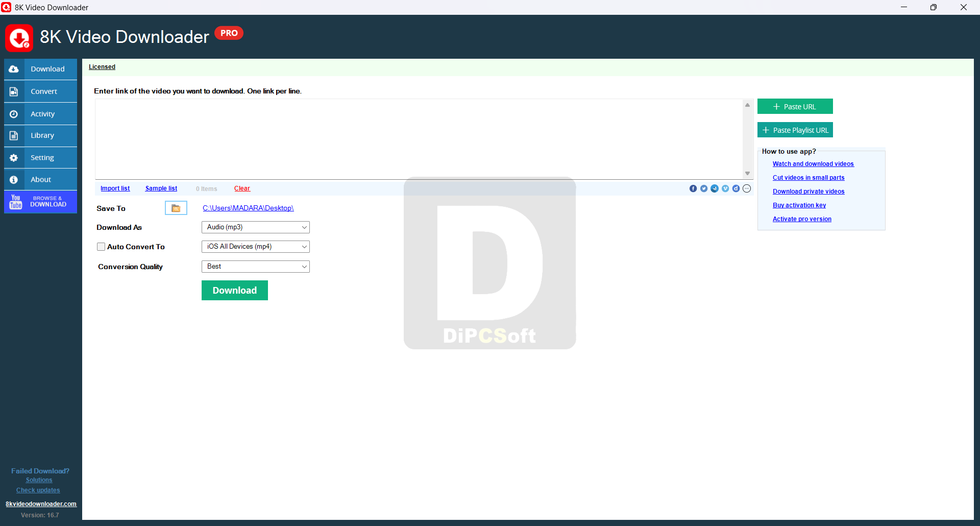Click the YouTube icon in Browse & Download
Image resolution: width=980 pixels, height=526 pixels.
[x=16, y=202]
